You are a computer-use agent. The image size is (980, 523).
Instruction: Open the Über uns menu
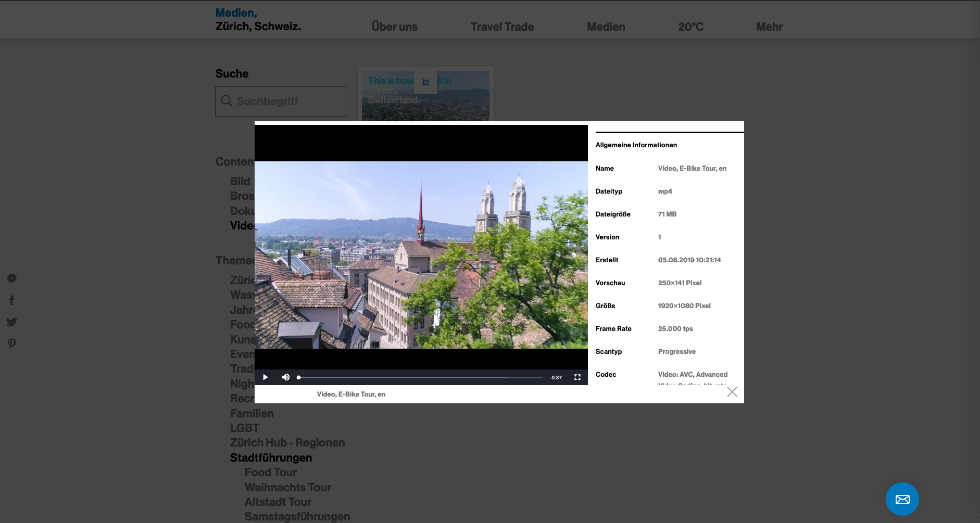pos(395,27)
